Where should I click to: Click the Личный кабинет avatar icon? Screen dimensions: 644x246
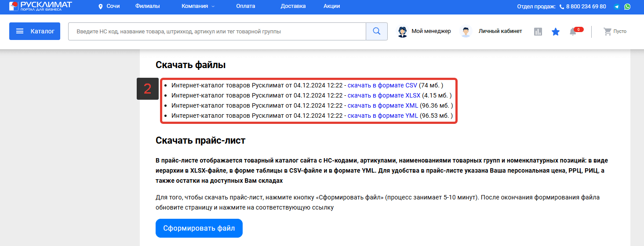pyautogui.click(x=466, y=32)
